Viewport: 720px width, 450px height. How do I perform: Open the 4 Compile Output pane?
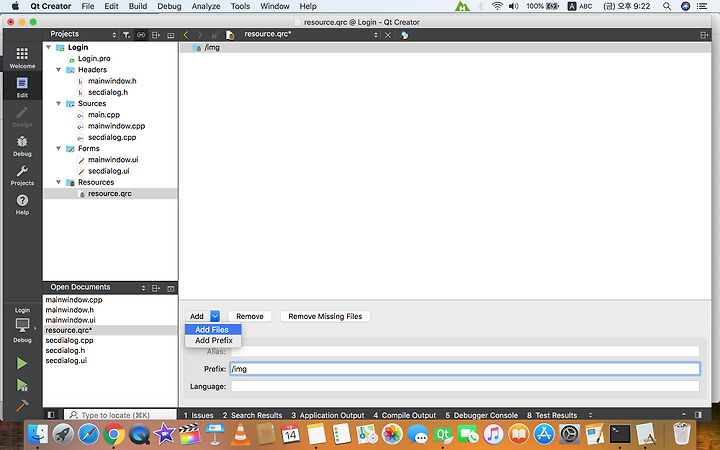(x=405, y=415)
